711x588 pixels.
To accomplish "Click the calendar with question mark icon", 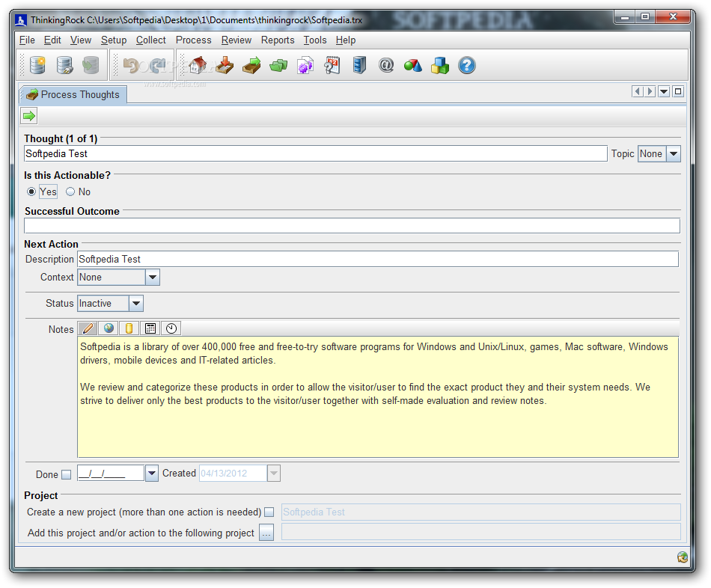I will [332, 65].
